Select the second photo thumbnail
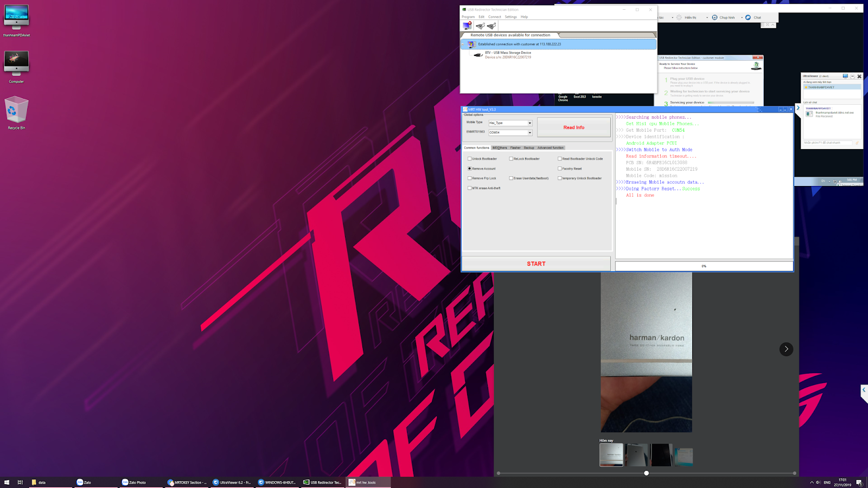Viewport: 868px width, 488px height. tap(637, 455)
